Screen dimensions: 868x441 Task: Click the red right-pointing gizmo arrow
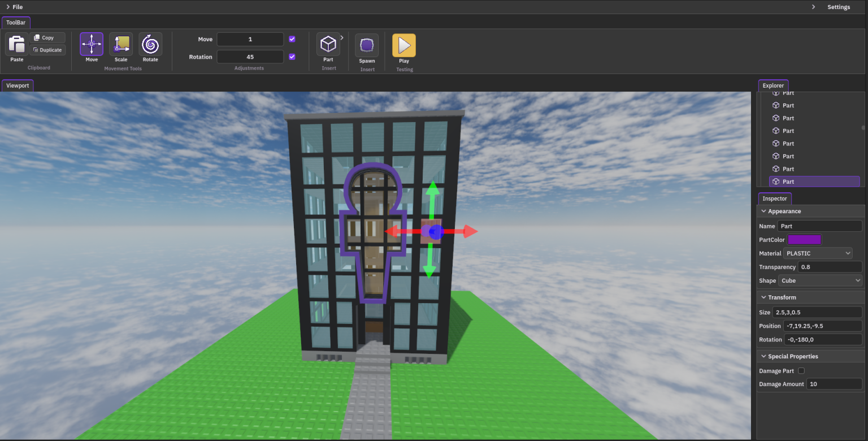459,231
